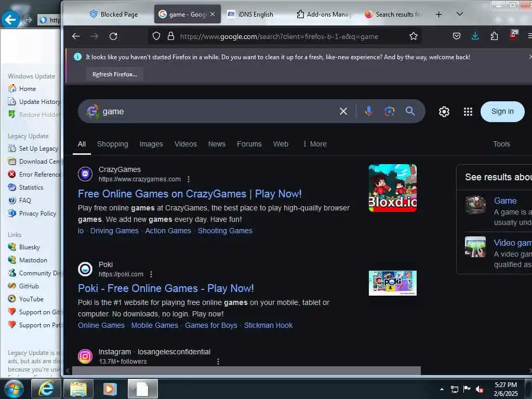Reload the Google search page
Image resolution: width=532 pixels, height=399 pixels.
coord(113,36)
